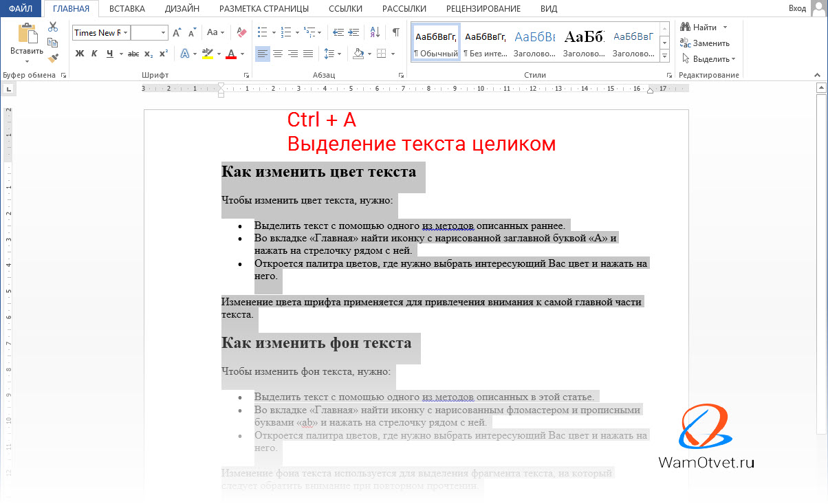Expand the styles gallery more button
This screenshot has width=828, height=504.
[664, 56]
